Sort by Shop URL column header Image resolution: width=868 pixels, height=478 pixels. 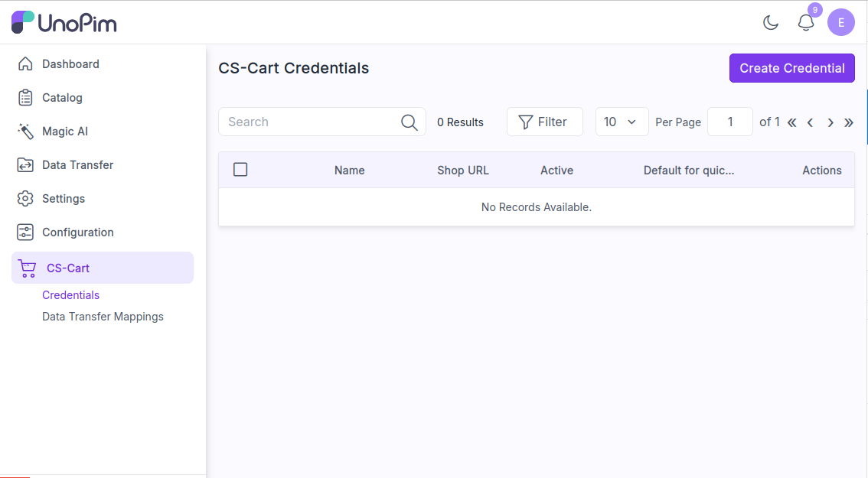[x=463, y=171]
